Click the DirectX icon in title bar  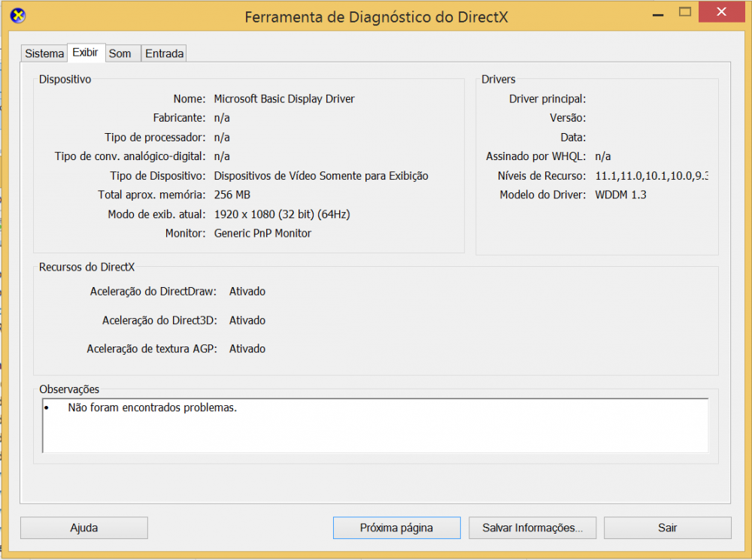click(18, 15)
